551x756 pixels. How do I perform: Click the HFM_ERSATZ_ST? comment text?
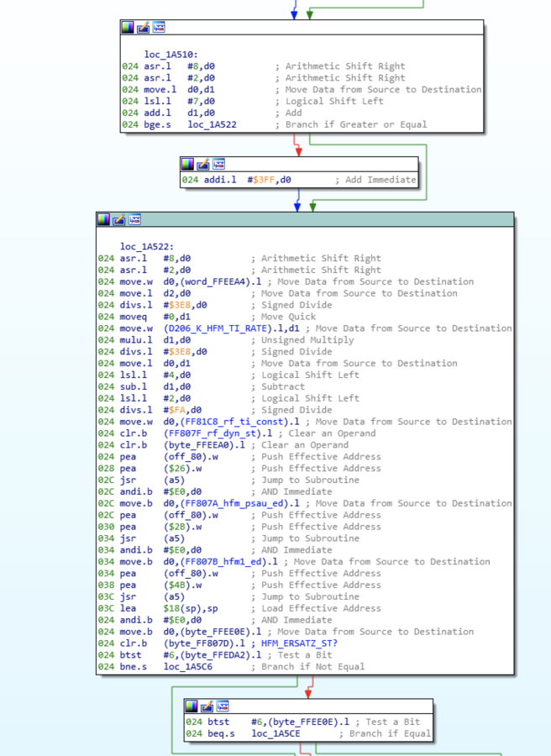tap(297, 643)
